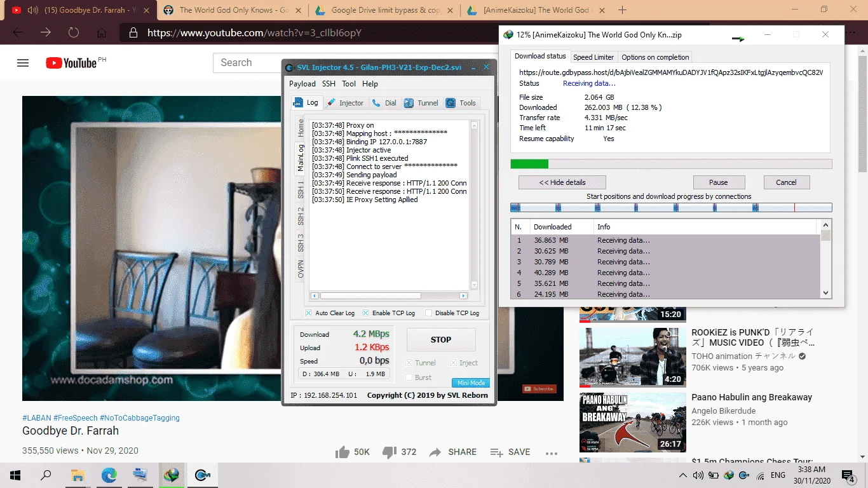Enable the Burst checkbox

coord(409,377)
